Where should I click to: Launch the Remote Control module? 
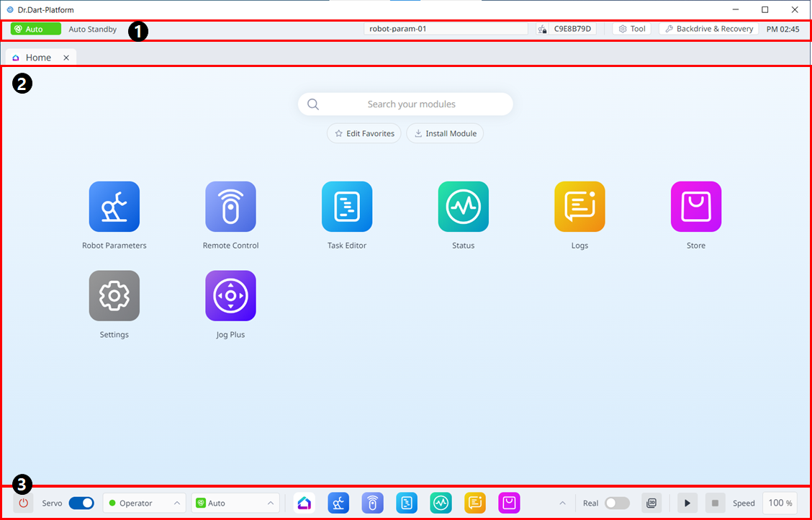pos(230,207)
